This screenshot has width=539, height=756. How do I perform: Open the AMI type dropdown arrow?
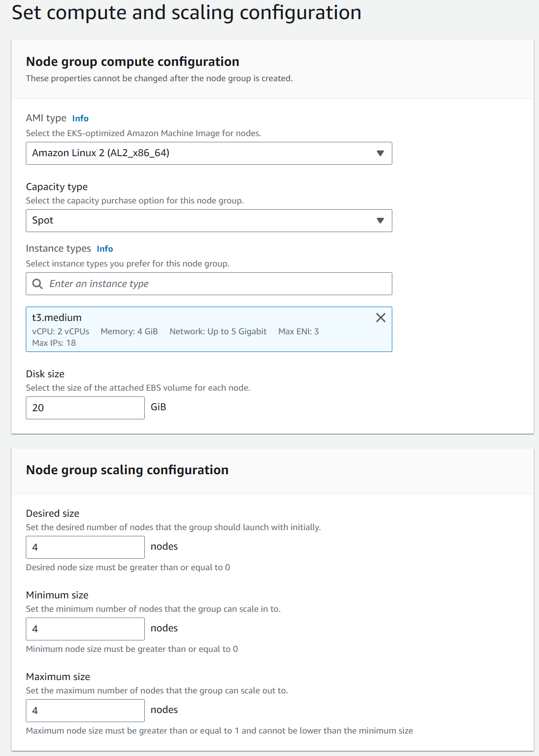click(380, 153)
